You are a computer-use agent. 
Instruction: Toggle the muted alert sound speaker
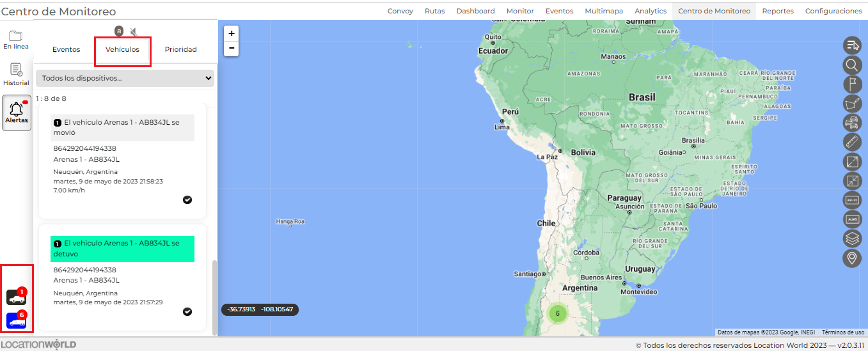[x=134, y=32]
